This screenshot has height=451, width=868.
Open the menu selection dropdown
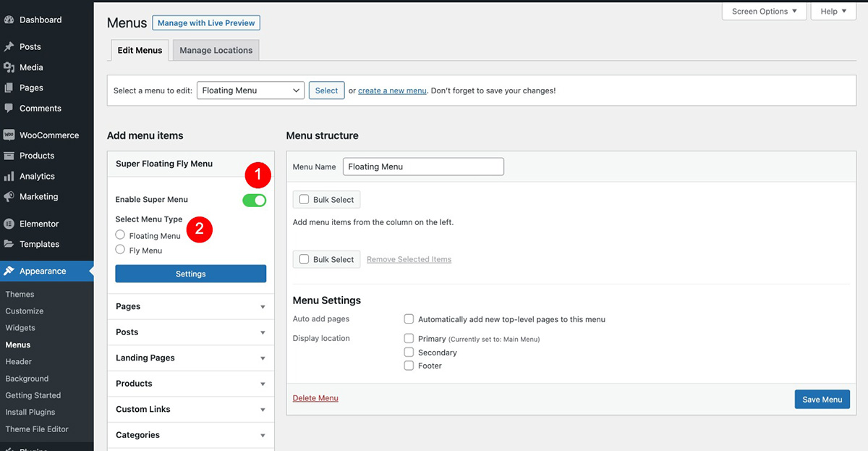click(x=250, y=90)
